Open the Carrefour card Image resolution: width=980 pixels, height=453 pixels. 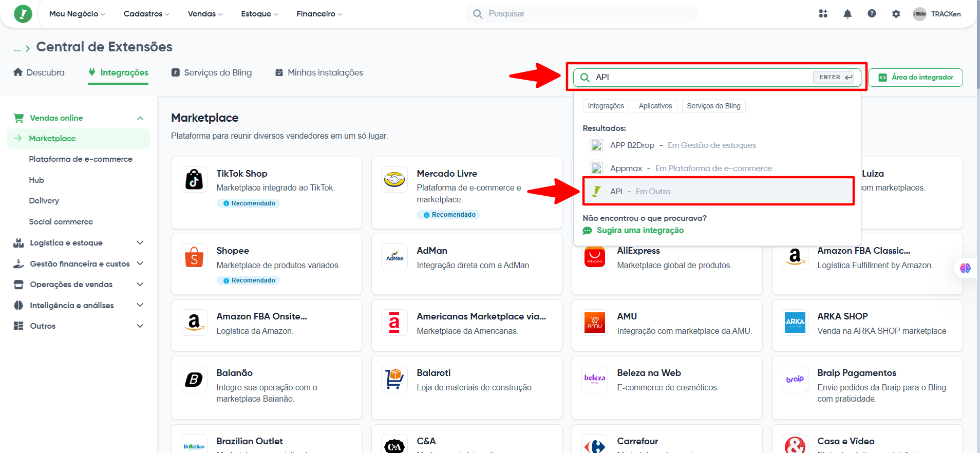tap(667, 440)
